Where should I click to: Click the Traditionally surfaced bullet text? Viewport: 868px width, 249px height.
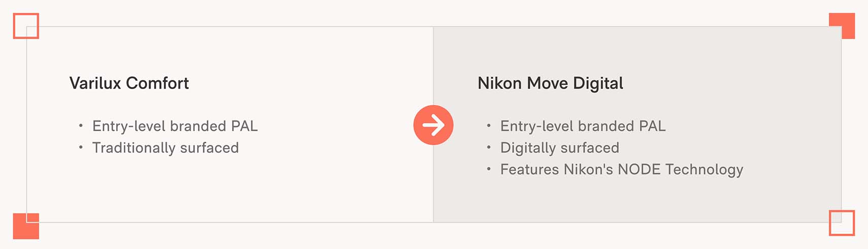point(165,148)
